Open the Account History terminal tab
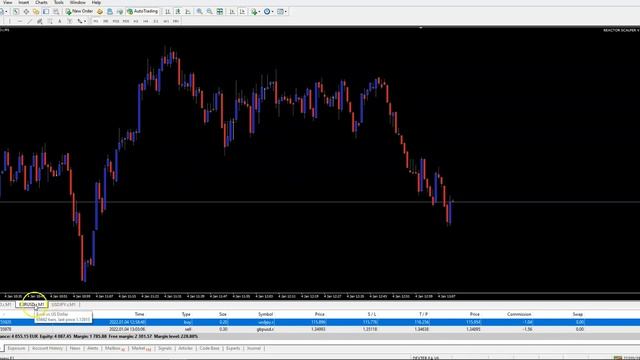This screenshot has width=640, height=360. click(47, 348)
